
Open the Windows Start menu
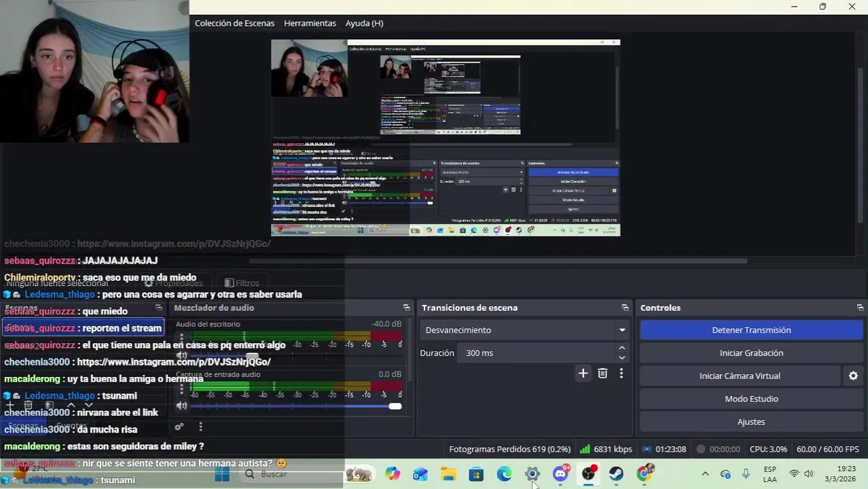222,474
